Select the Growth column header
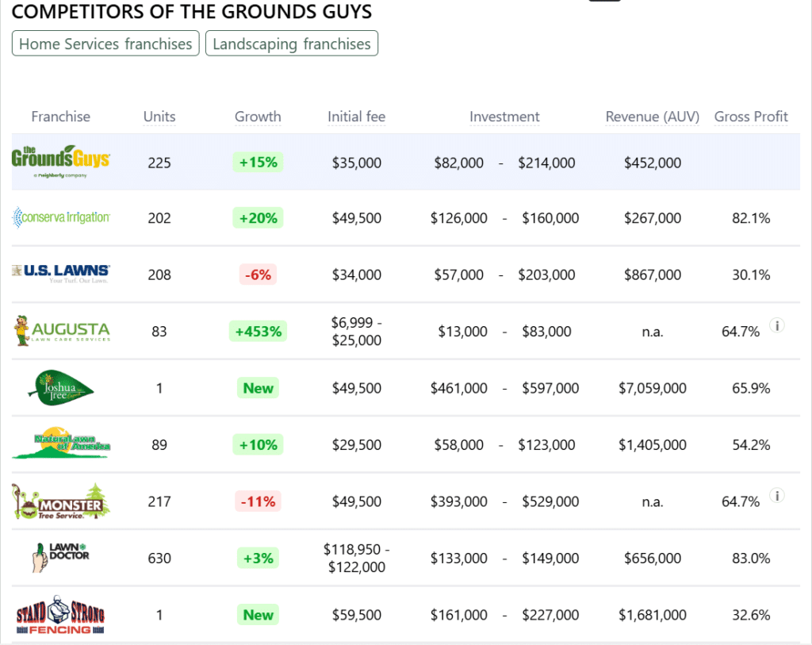812x645 pixels. [x=258, y=117]
